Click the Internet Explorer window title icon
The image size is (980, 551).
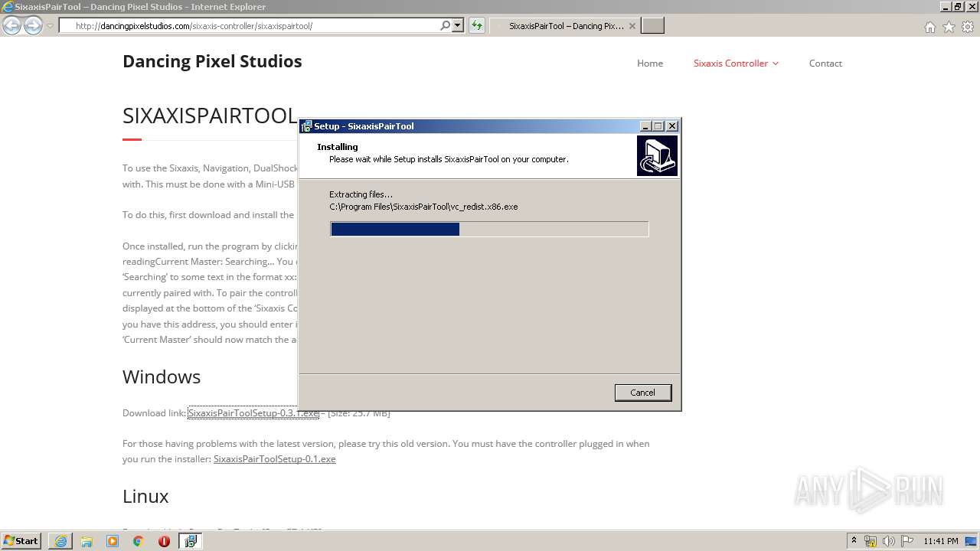8,7
